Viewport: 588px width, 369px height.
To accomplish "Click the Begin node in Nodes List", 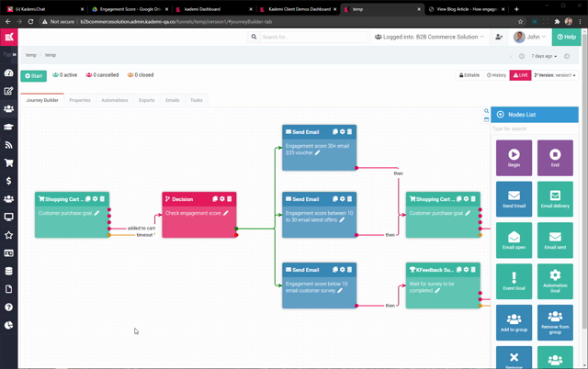I will [x=514, y=158].
